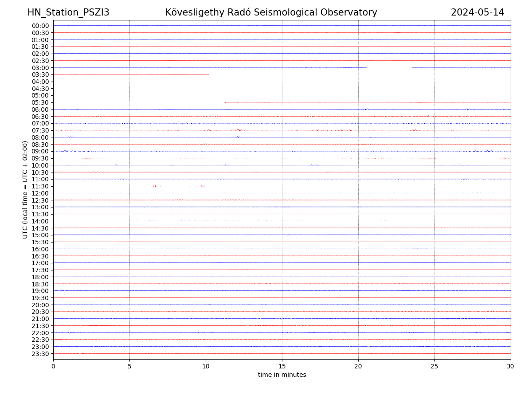Screen dimensions: 532x399
Task: Select the 05:30 row time label
Action: pos(40,102)
